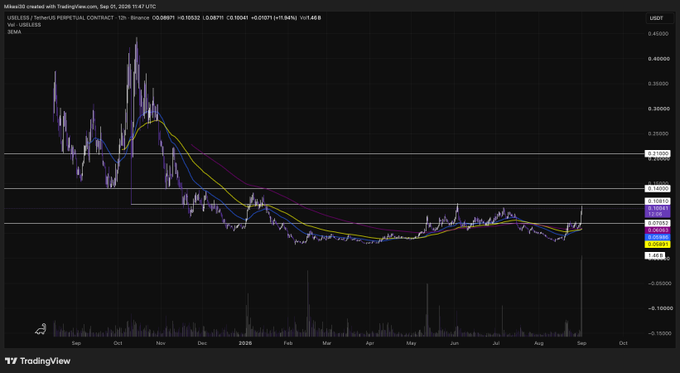Click the Jun label on the time axis
Screen dimensions: 680x373
click(x=454, y=343)
